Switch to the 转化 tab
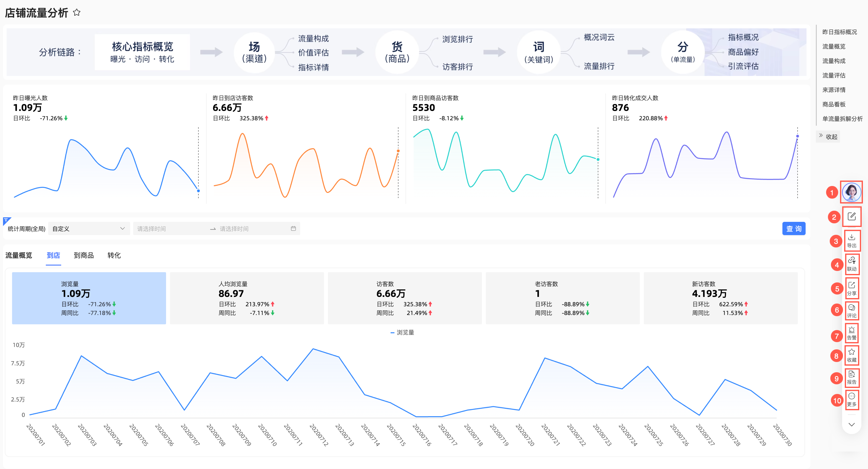 114,255
